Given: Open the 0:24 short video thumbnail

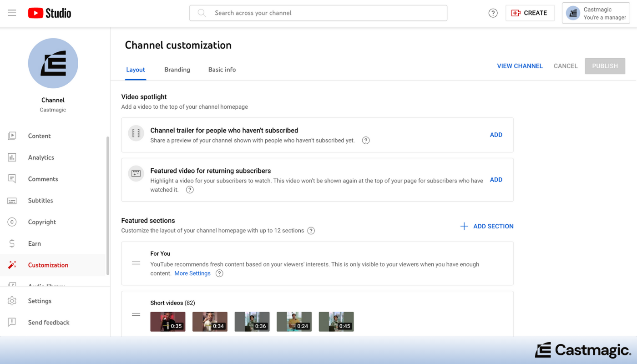Looking at the screenshot, I should 294,322.
